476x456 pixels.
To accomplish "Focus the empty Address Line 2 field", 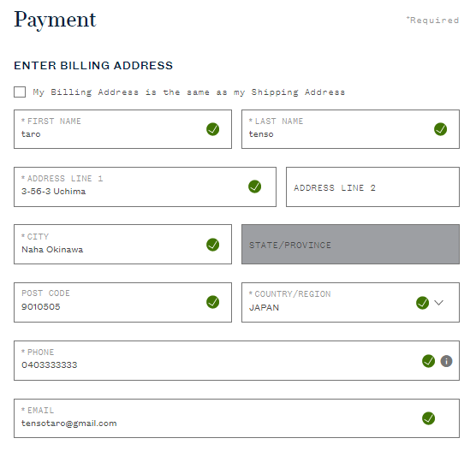I will (x=372, y=187).
